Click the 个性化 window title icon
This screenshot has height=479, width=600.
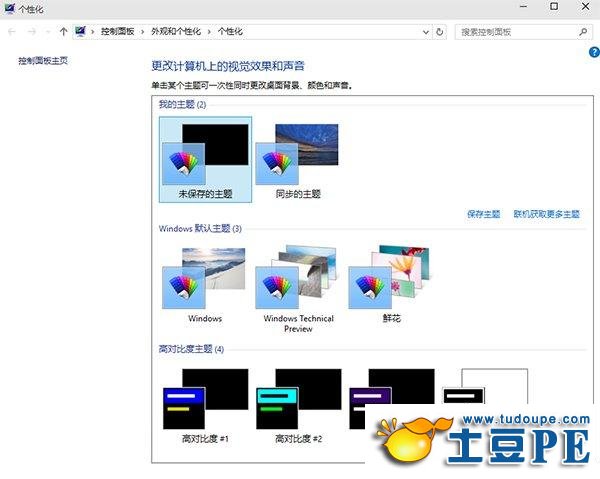click(9, 8)
